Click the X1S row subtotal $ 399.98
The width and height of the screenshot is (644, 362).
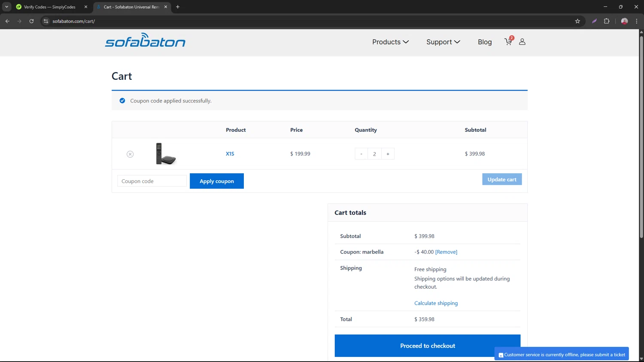pyautogui.click(x=474, y=154)
